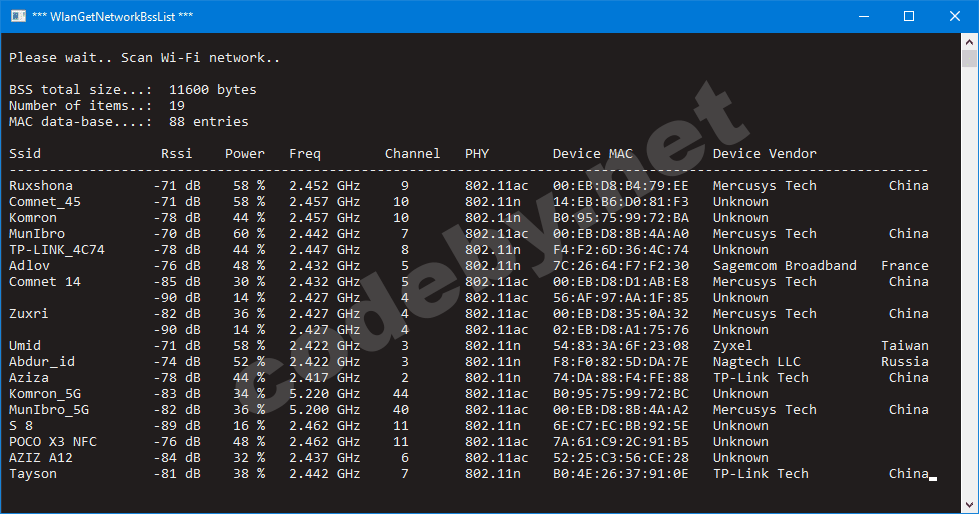979x514 pixels.
Task: Click the Abdur_id network name
Action: [42, 362]
